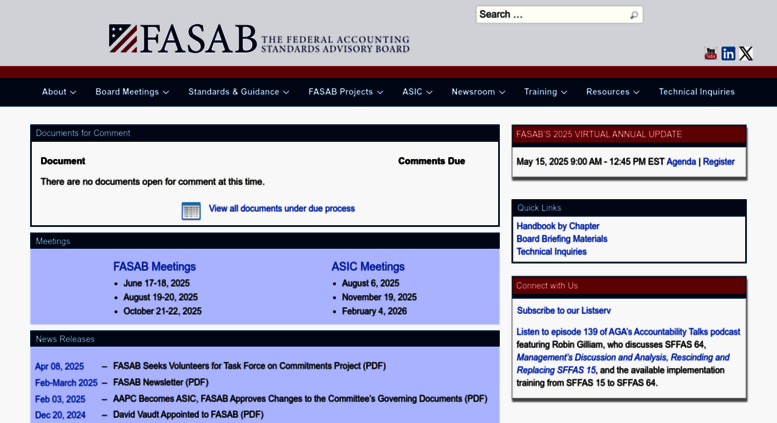
Task: Open Board Briefing Materials quick link
Action: point(562,239)
